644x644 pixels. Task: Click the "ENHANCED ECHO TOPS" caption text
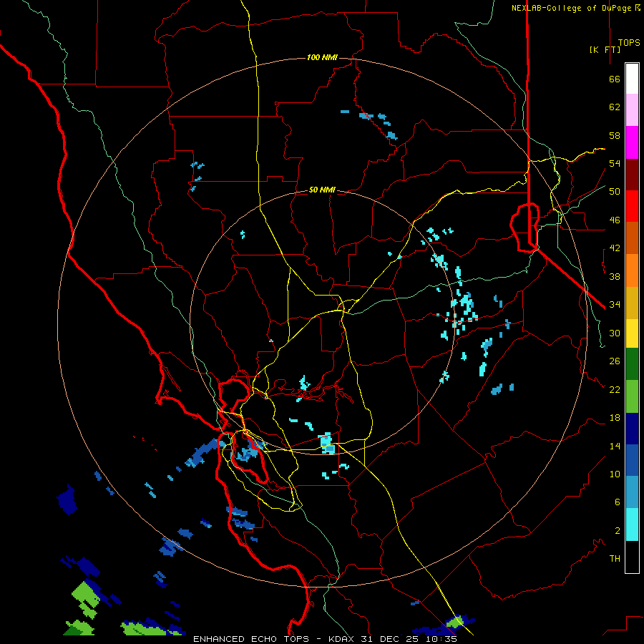(x=251, y=639)
